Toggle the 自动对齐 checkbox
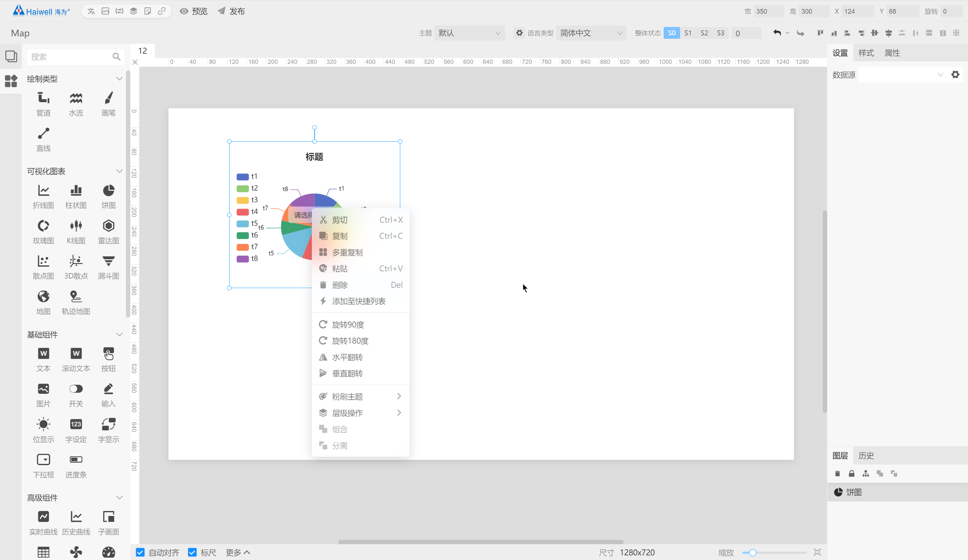 tap(140, 552)
